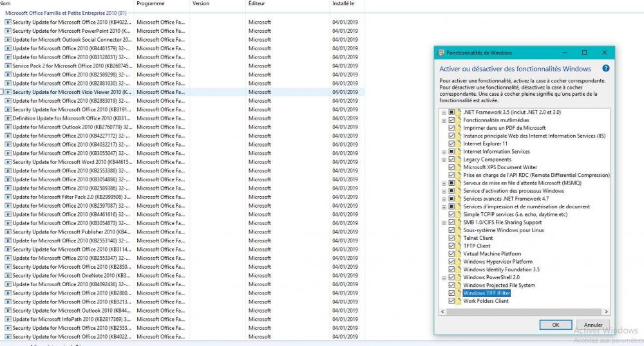
Task: Select Instance principale Web des IIS item
Action: pos(535,136)
